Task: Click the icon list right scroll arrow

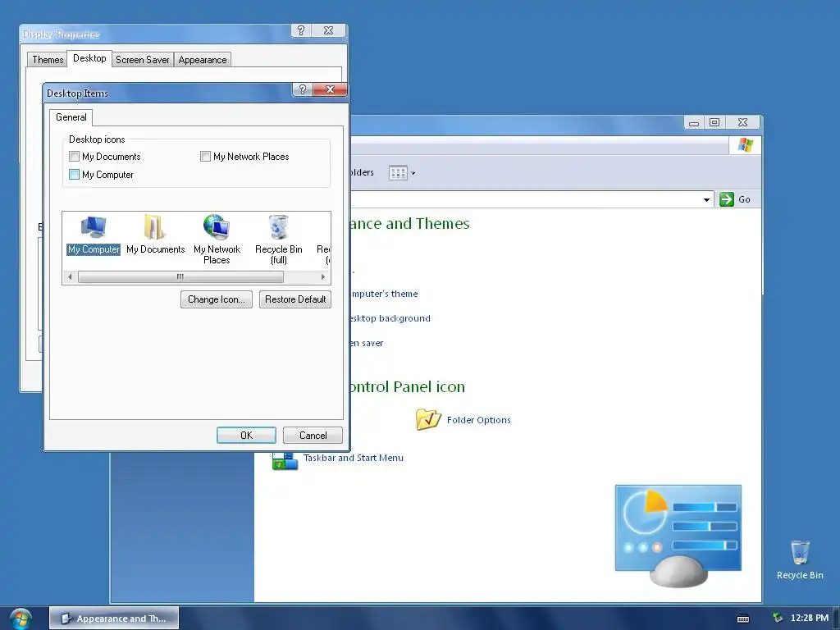Action: pyautogui.click(x=323, y=277)
